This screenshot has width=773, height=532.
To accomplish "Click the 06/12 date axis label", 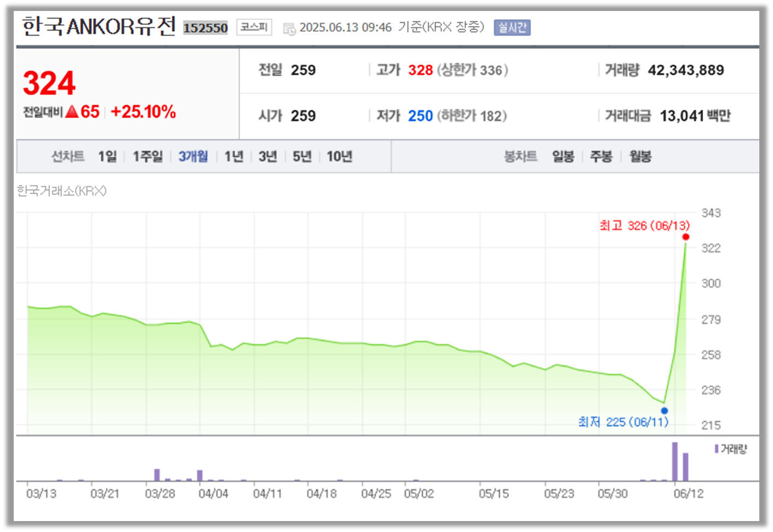I will pos(689,494).
